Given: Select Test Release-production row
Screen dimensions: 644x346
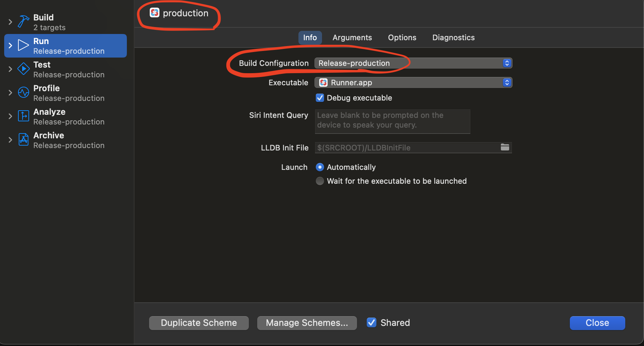Looking at the screenshot, I should pos(66,69).
